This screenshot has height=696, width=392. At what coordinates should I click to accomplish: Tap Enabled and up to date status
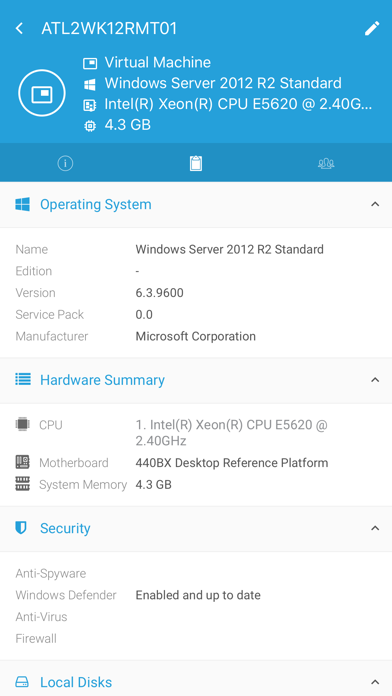click(x=198, y=595)
